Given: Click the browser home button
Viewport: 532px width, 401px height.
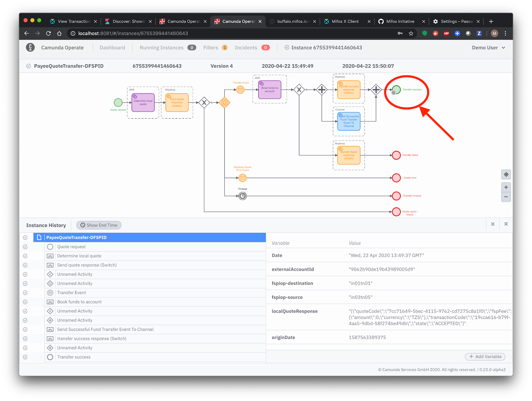Looking at the screenshot, I should 59,33.
